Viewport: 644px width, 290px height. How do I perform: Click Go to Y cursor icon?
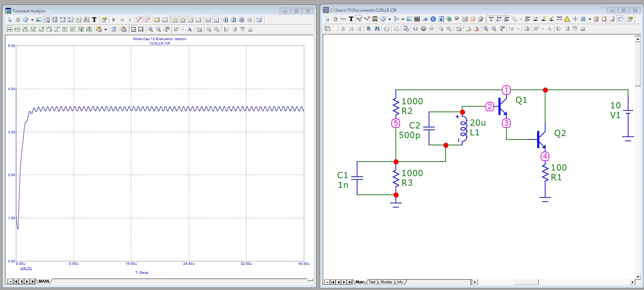point(233,20)
